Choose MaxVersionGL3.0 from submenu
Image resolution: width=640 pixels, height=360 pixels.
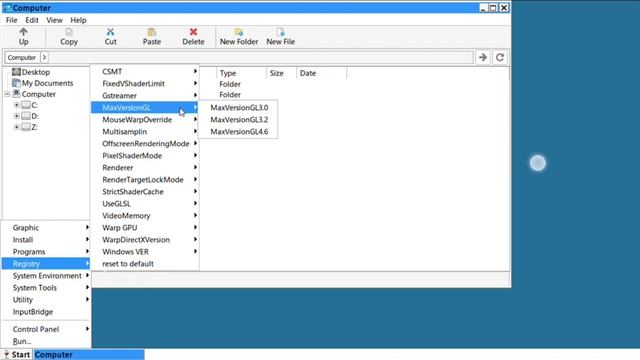pyautogui.click(x=239, y=108)
